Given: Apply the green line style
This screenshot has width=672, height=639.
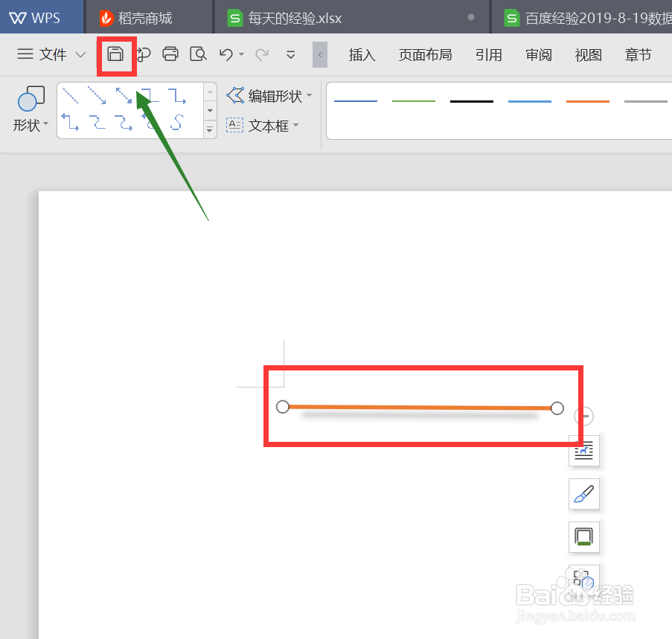Looking at the screenshot, I should 414,101.
